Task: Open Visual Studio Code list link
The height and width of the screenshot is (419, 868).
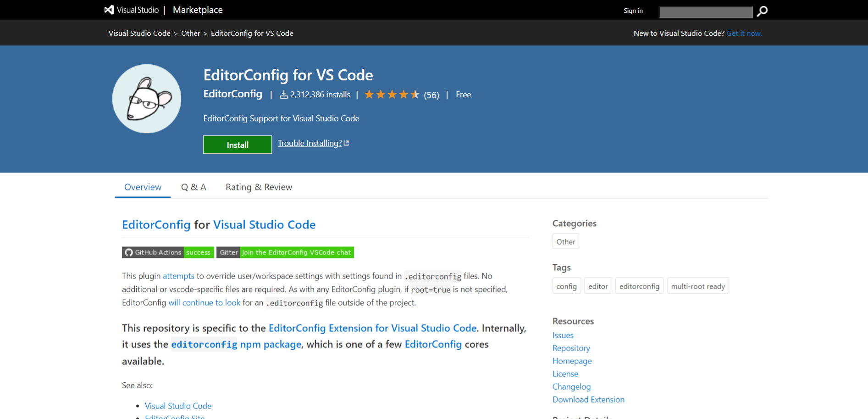Action: click(x=178, y=406)
